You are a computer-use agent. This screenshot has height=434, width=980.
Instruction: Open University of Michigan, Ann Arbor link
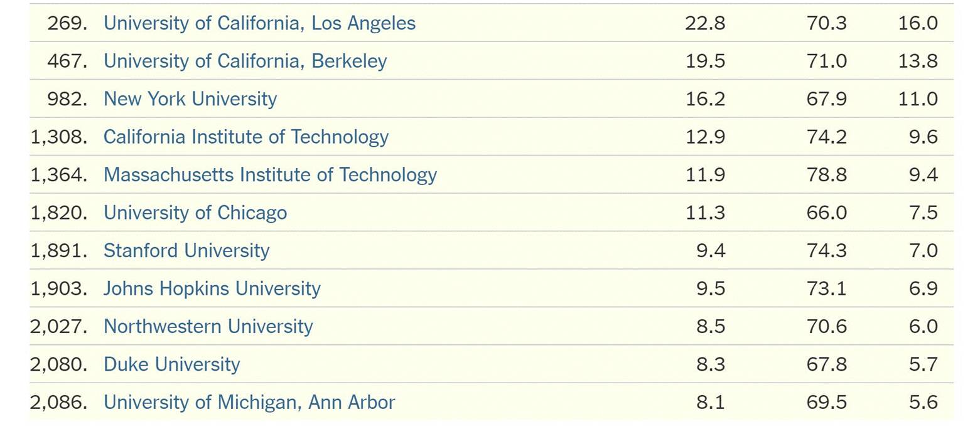click(249, 402)
